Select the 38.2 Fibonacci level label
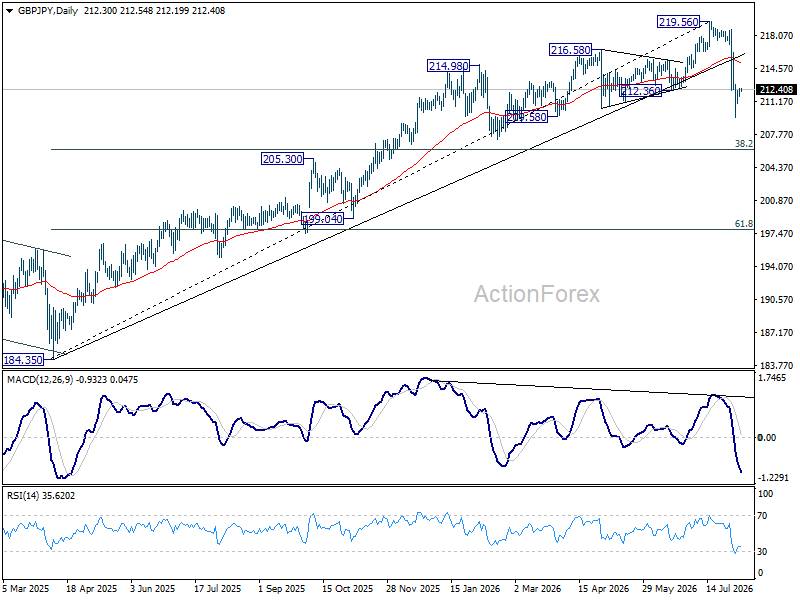Image resolution: width=800 pixels, height=600 pixels. [743, 144]
